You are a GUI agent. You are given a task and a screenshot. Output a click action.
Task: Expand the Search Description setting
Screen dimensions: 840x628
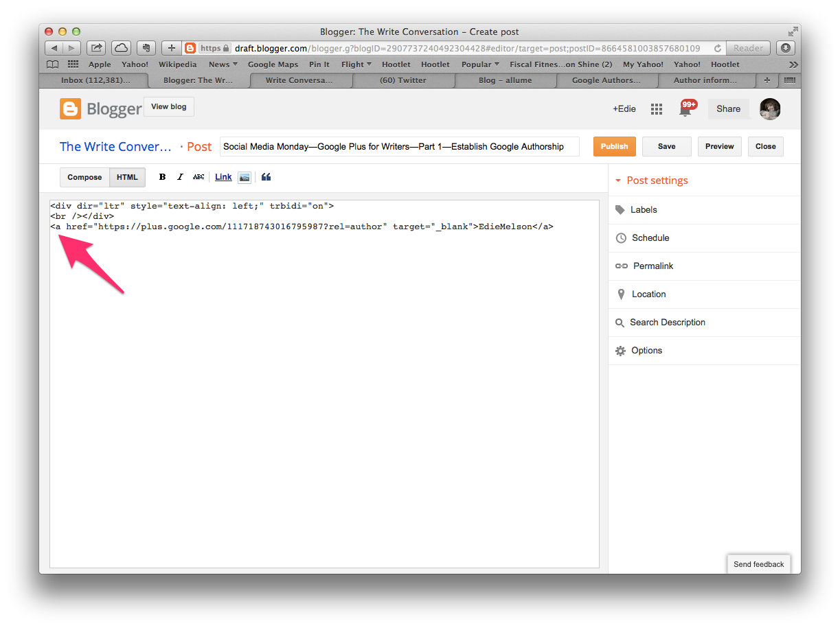pyautogui.click(x=704, y=323)
